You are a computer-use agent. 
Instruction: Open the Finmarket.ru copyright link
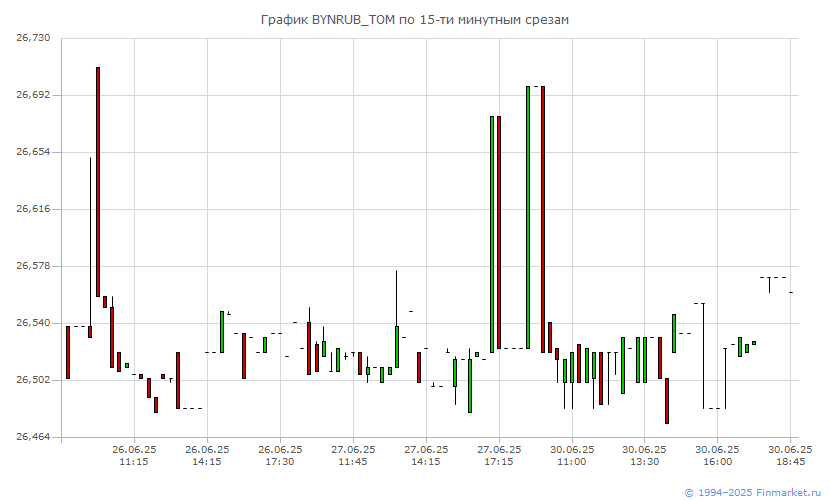coord(753,493)
